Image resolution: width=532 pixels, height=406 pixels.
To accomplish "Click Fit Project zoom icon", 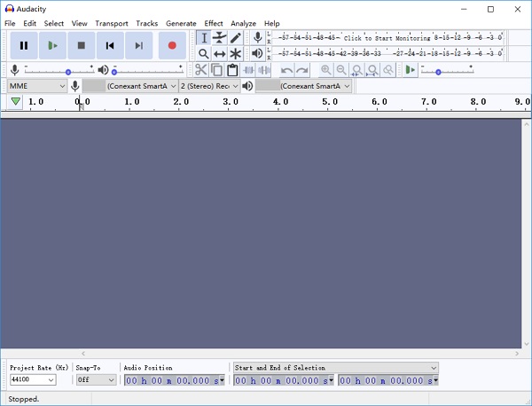I will click(372, 70).
